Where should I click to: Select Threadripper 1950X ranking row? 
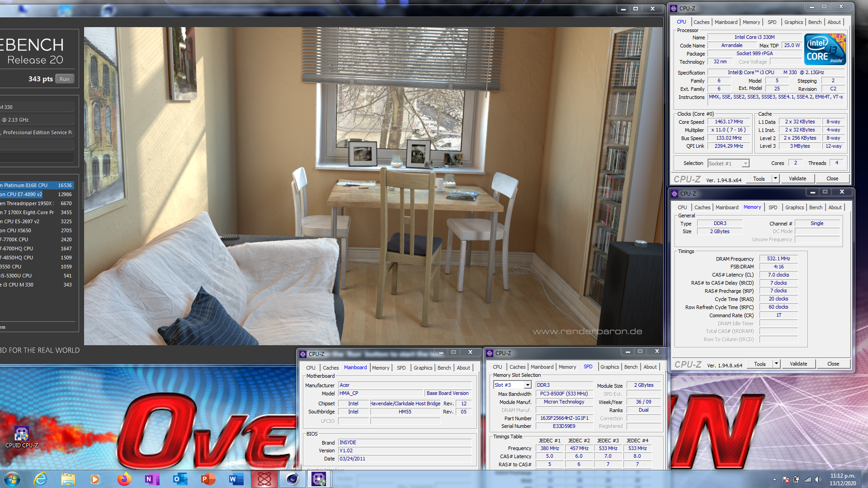click(36, 203)
